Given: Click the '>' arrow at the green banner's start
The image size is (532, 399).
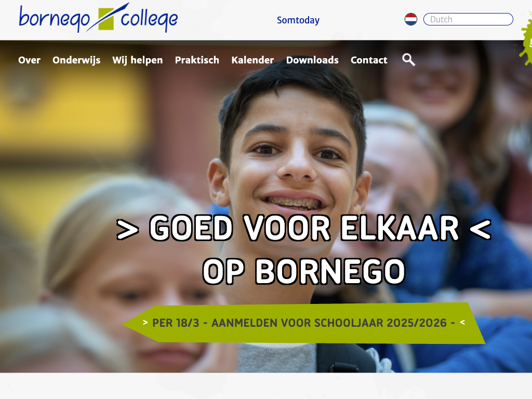Looking at the screenshot, I should (145, 322).
